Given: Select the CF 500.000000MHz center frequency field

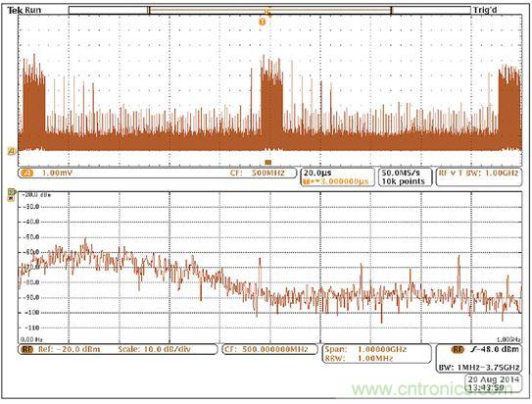Looking at the screenshot, I should click(270, 349).
